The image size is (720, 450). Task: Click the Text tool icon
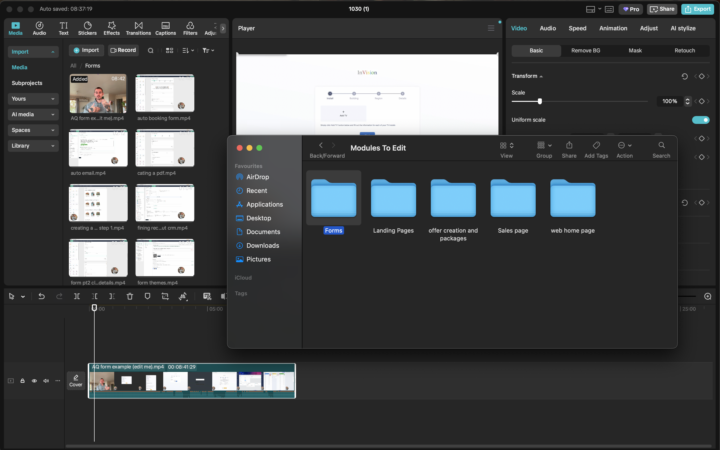click(63, 27)
